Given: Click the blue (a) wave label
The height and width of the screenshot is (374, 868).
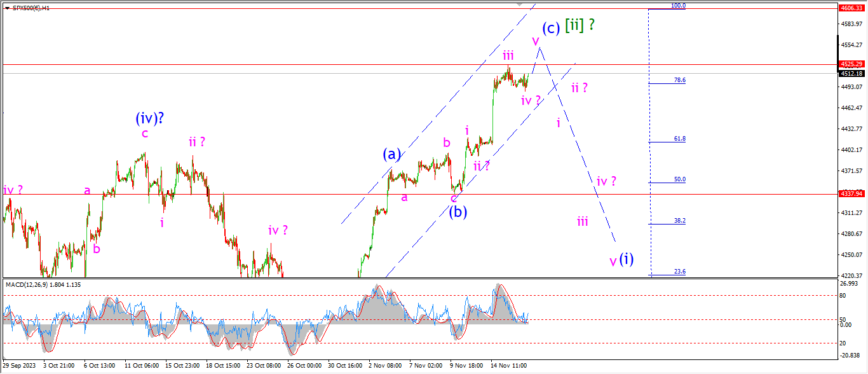Looking at the screenshot, I should click(391, 154).
